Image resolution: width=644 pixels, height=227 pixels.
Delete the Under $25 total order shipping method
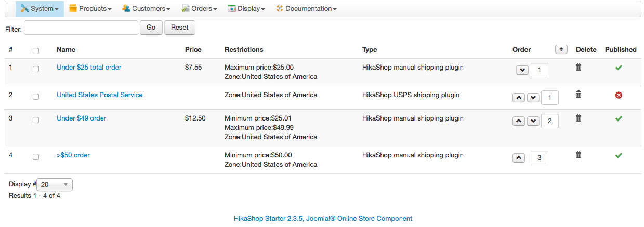(578, 67)
